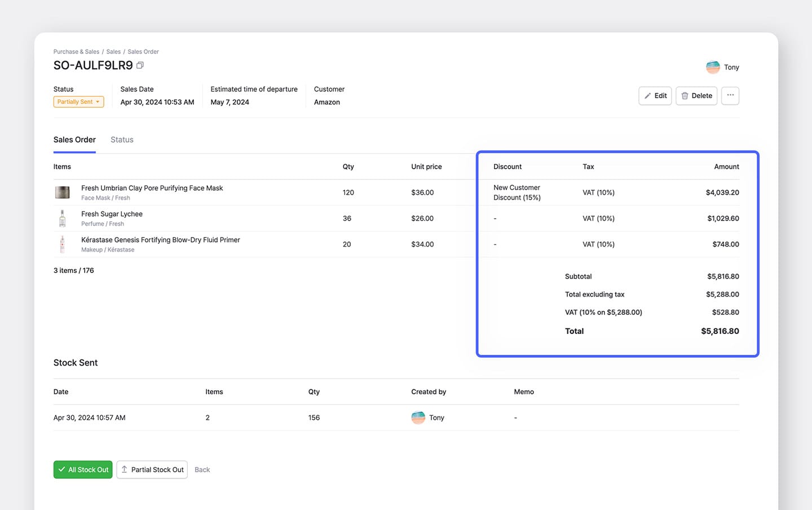This screenshot has width=812, height=510.
Task: Select the Sales Order tab
Action: coord(74,140)
